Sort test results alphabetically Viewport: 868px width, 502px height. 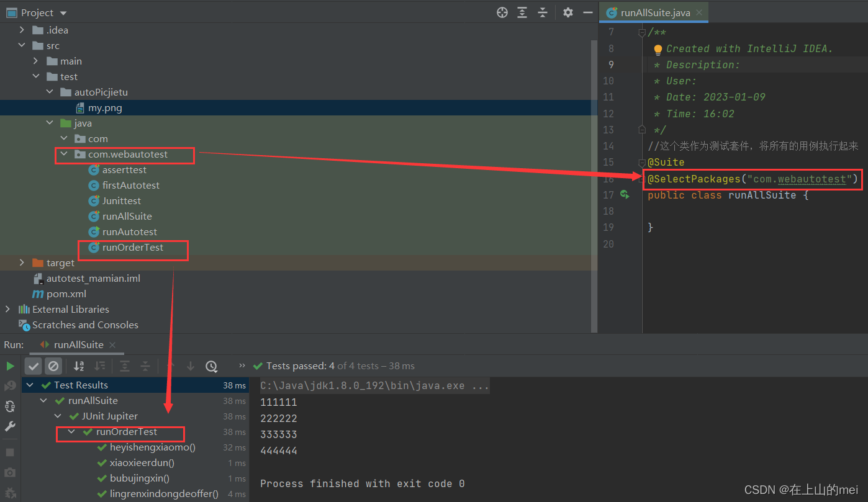click(78, 365)
